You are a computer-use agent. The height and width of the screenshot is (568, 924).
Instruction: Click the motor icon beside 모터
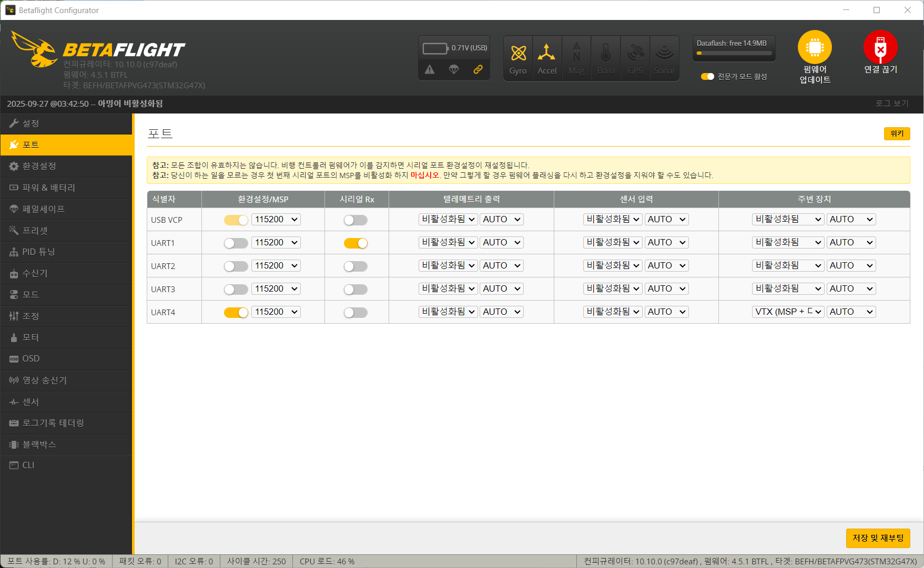pos(14,337)
